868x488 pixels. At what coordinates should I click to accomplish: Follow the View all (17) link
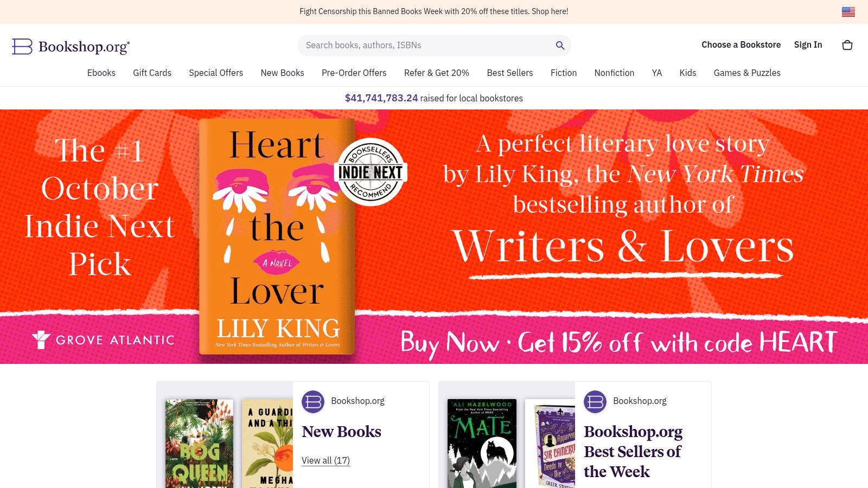click(x=325, y=460)
